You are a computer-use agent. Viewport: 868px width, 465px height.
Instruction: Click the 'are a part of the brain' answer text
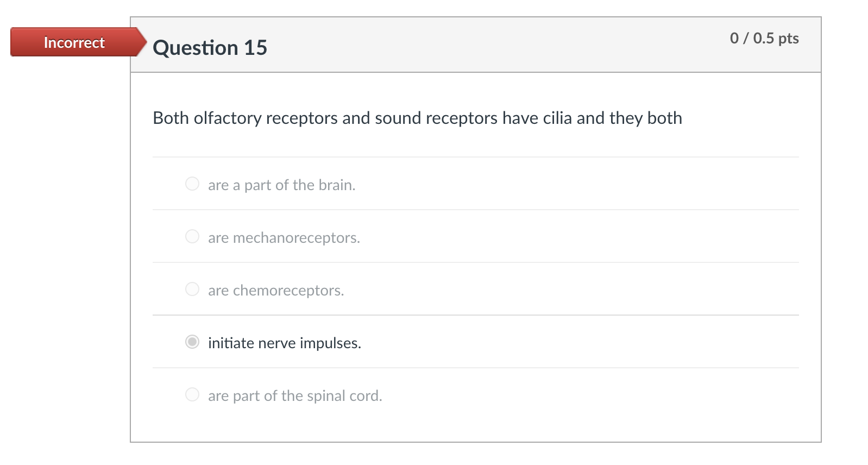(282, 185)
